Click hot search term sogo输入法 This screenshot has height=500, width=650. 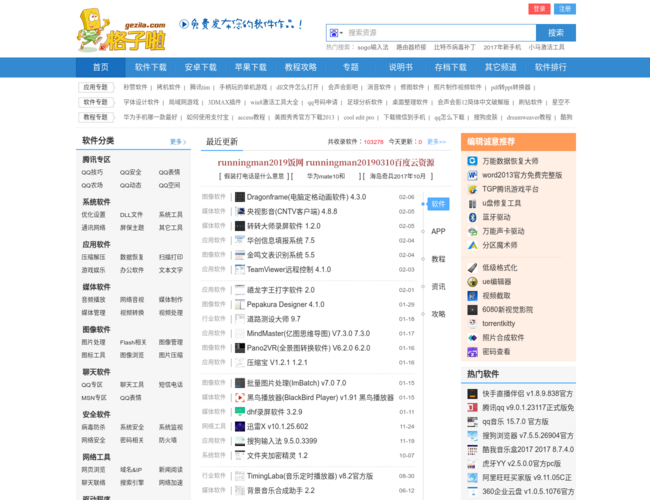click(373, 47)
